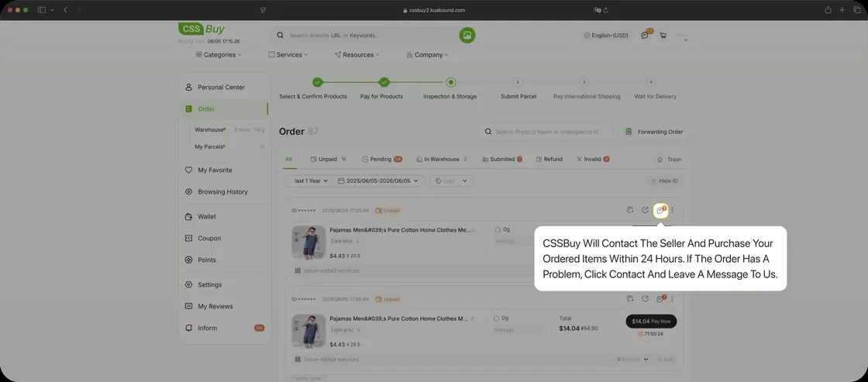Expand the Services menu
The image size is (868, 382).
click(288, 55)
